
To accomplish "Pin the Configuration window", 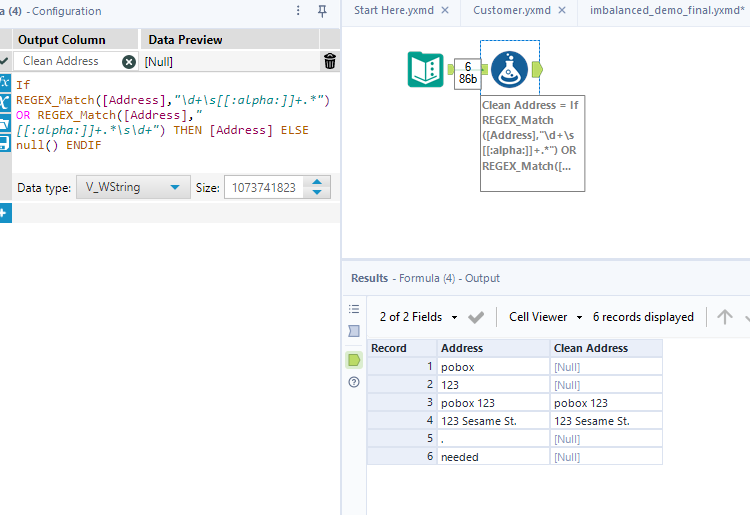I will click(x=322, y=11).
